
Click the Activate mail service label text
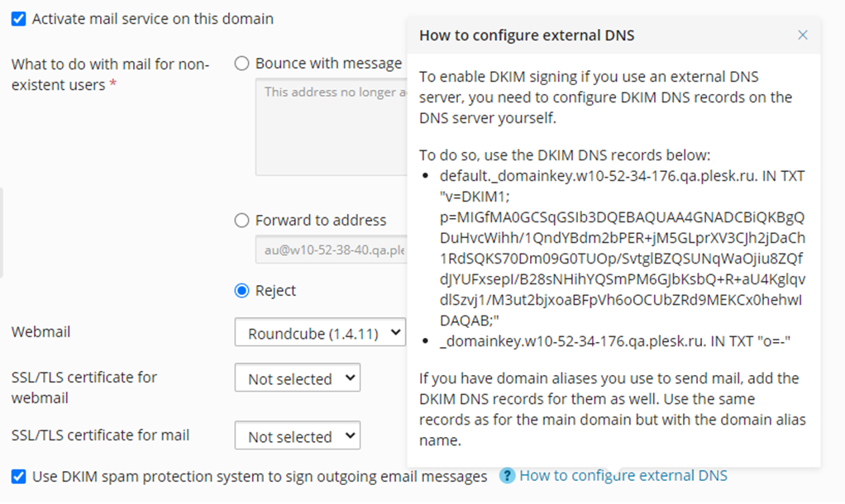(152, 18)
